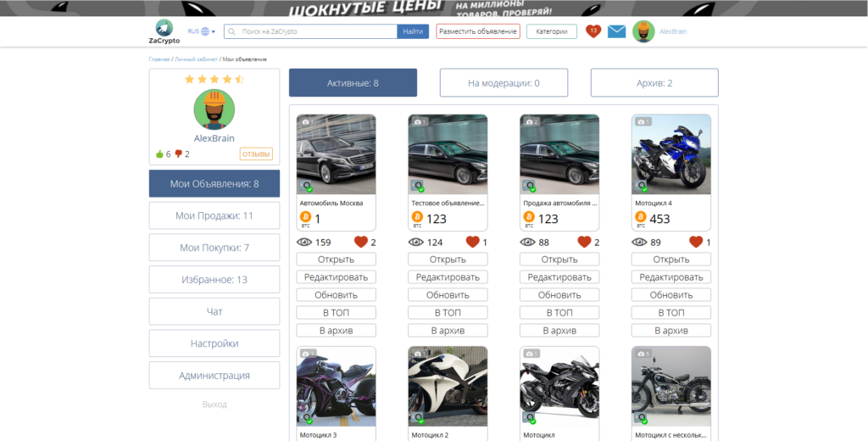Screen dimensions: 868x441
Task: Expand the RUS language dropdown
Action: [202, 31]
